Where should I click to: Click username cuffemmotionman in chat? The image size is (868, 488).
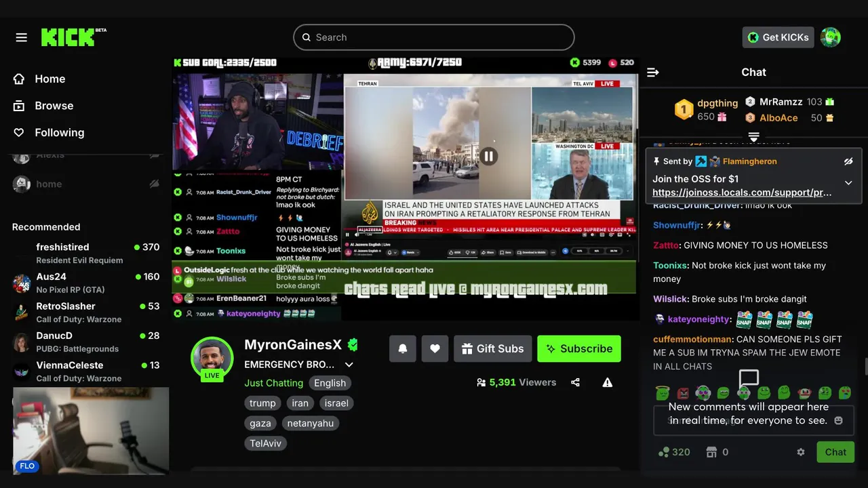coord(693,339)
